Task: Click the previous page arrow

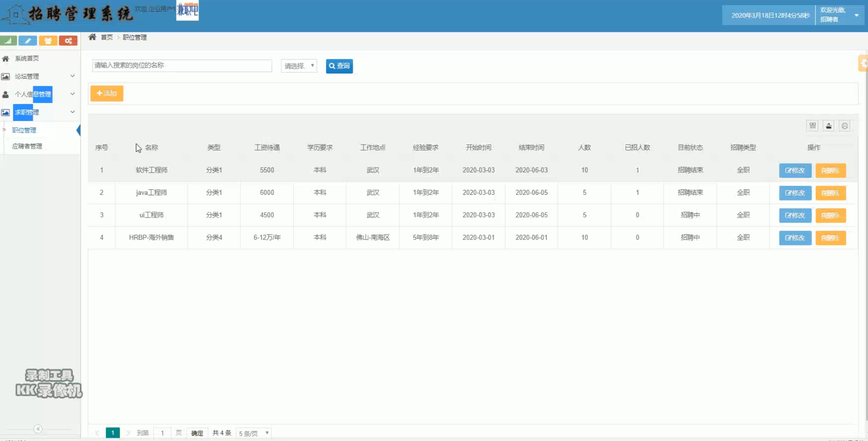Action: 97,433
